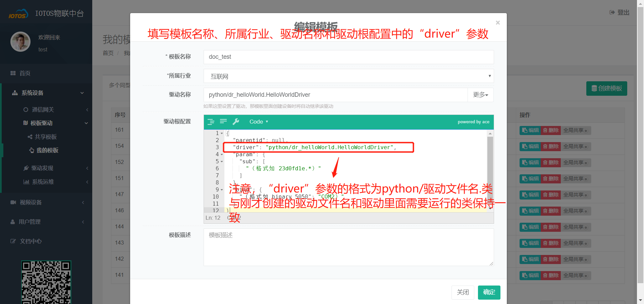Click the IOTOS logo

(18, 14)
